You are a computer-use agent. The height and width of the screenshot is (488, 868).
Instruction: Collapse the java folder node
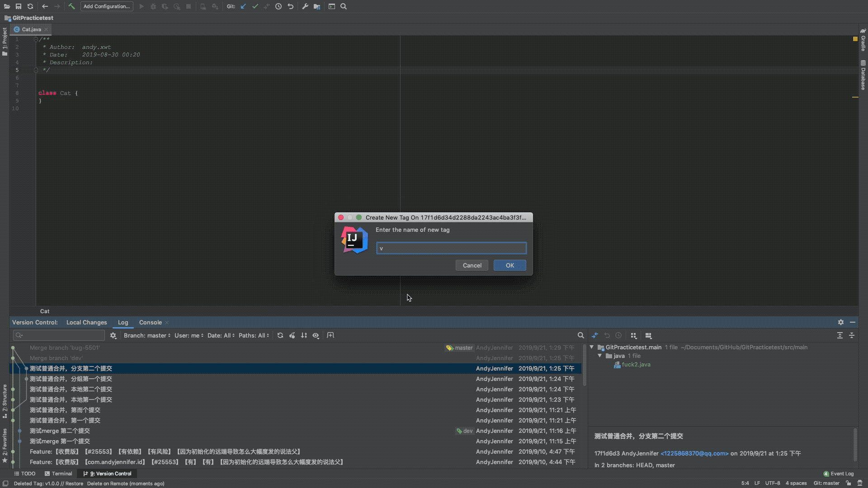(x=600, y=356)
